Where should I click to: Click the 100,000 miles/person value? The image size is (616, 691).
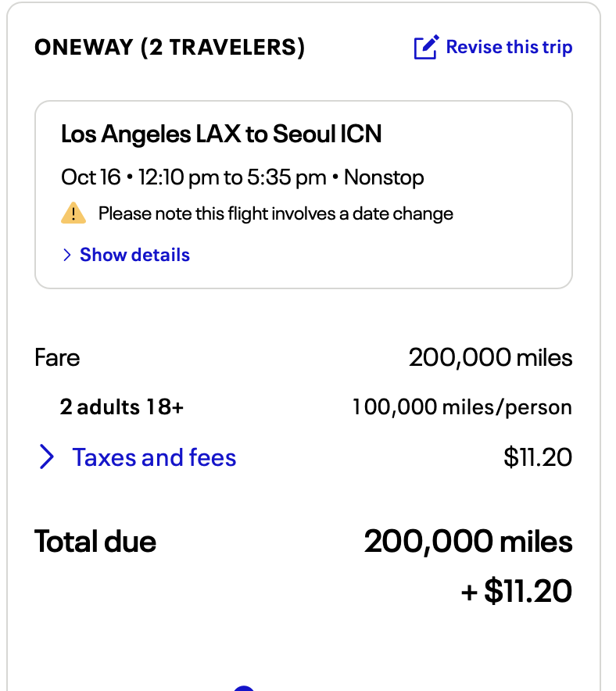pyautogui.click(x=462, y=407)
